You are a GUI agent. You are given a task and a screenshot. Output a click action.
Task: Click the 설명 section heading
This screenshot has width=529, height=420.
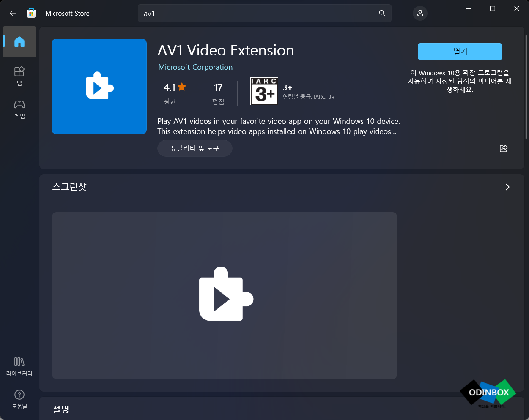tap(61, 409)
